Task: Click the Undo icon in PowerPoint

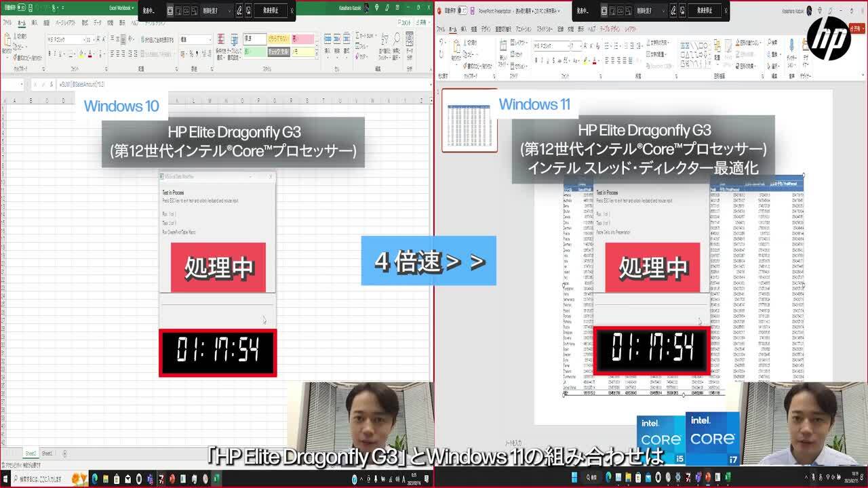Action: (x=441, y=42)
